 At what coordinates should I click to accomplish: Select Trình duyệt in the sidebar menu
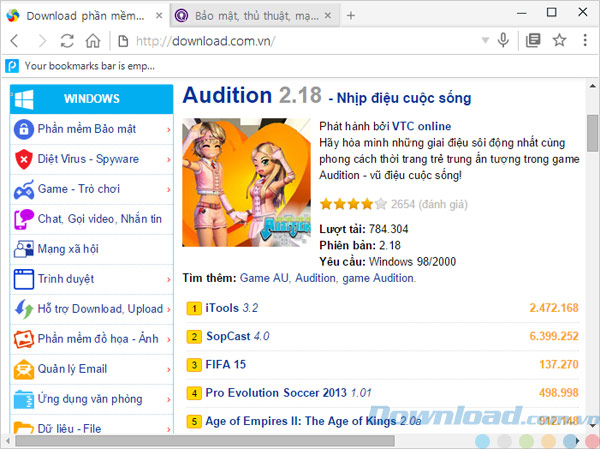(66, 279)
